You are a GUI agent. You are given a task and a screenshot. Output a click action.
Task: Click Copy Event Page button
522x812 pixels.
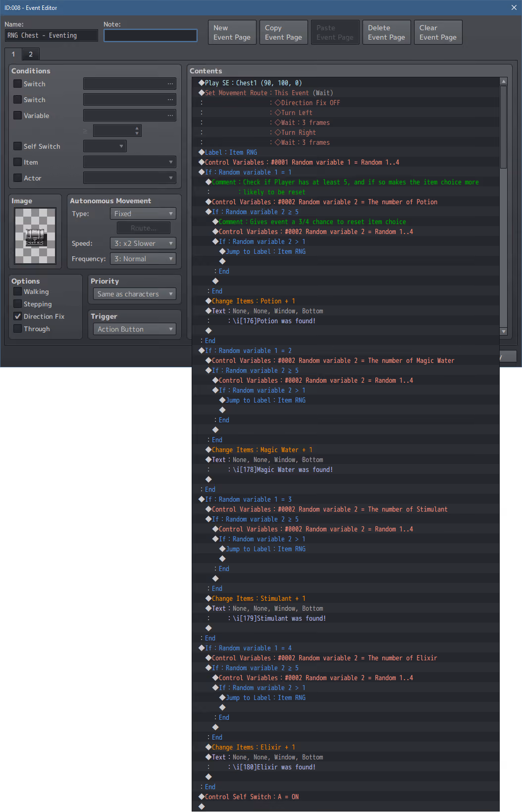click(284, 32)
